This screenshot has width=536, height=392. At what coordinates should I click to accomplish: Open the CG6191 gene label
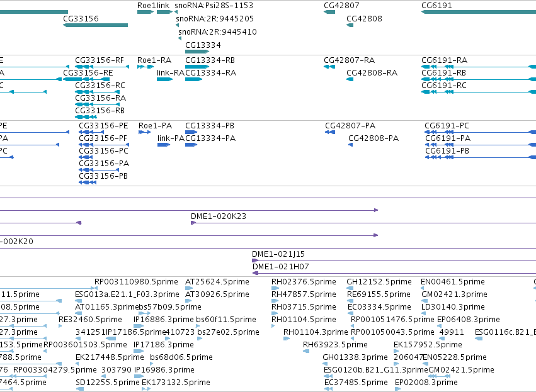click(x=436, y=6)
